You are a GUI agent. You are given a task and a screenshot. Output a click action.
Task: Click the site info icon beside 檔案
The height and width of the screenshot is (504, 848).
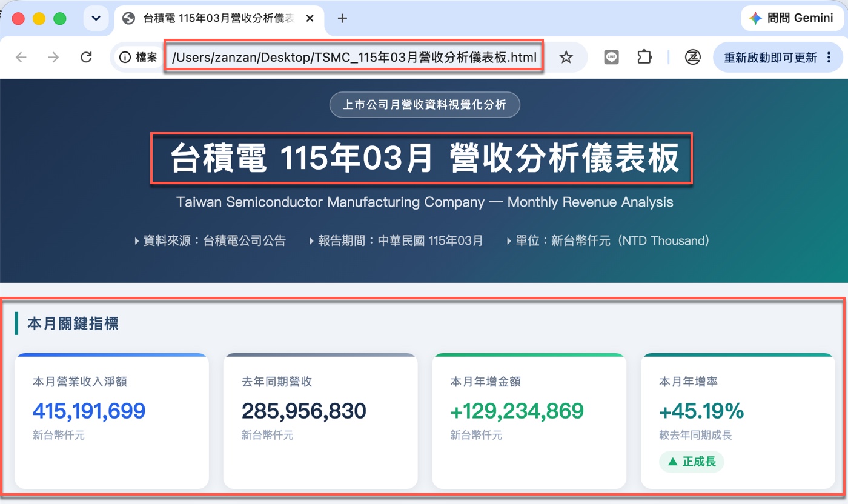[x=125, y=58]
